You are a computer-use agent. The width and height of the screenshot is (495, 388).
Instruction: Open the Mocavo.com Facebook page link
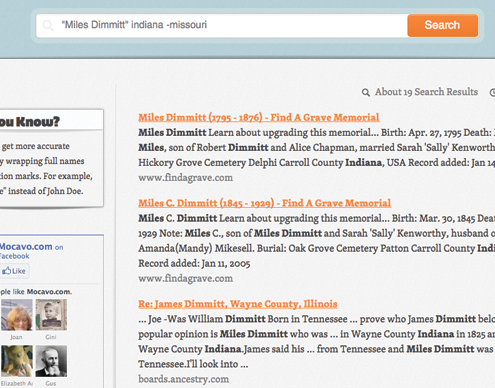coord(26,247)
